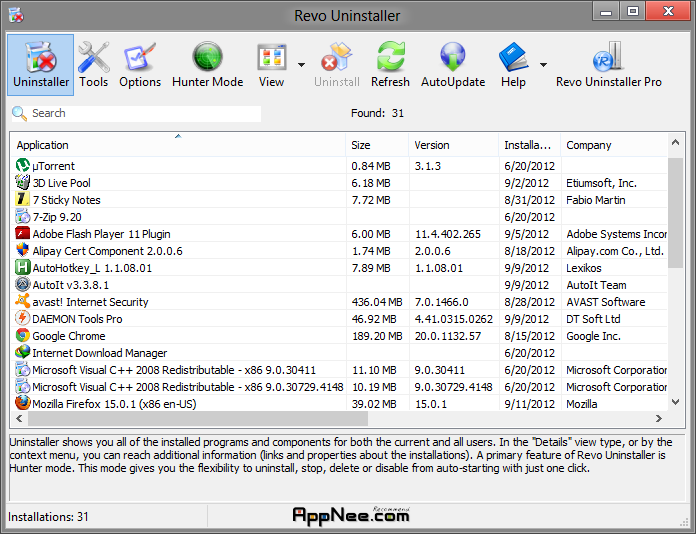The width and height of the screenshot is (696, 534).
Task: Expand the Help dropdown arrow
Action: (543, 65)
